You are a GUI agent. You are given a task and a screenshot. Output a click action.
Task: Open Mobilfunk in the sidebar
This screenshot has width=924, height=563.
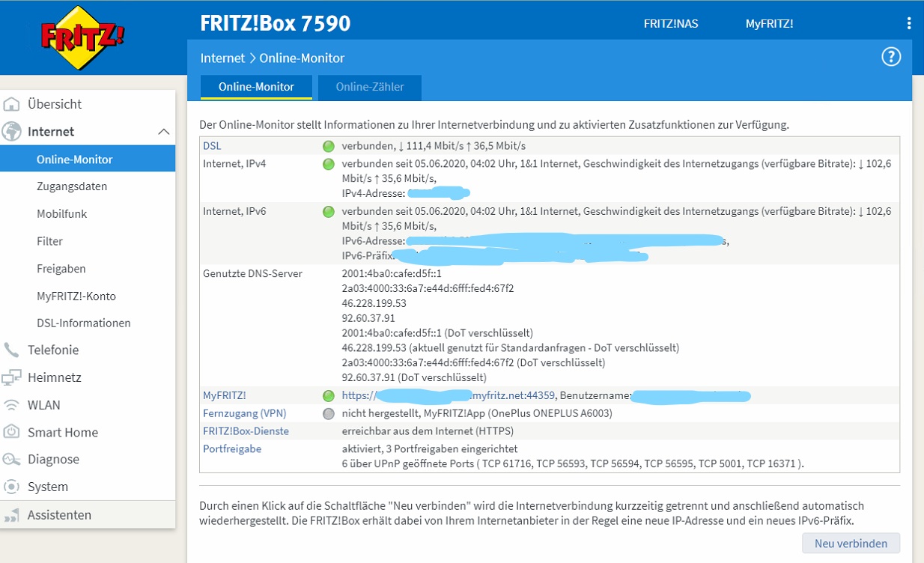coord(62,213)
